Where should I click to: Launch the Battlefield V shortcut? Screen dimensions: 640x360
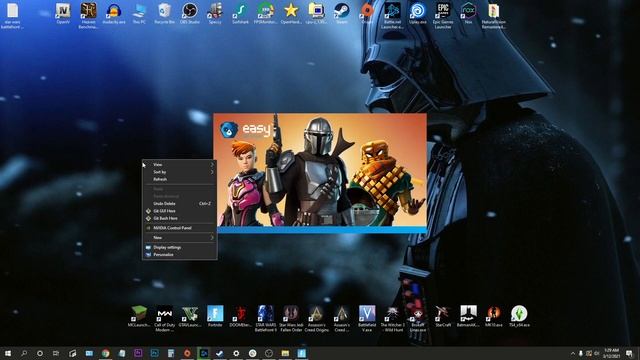[x=367, y=319]
